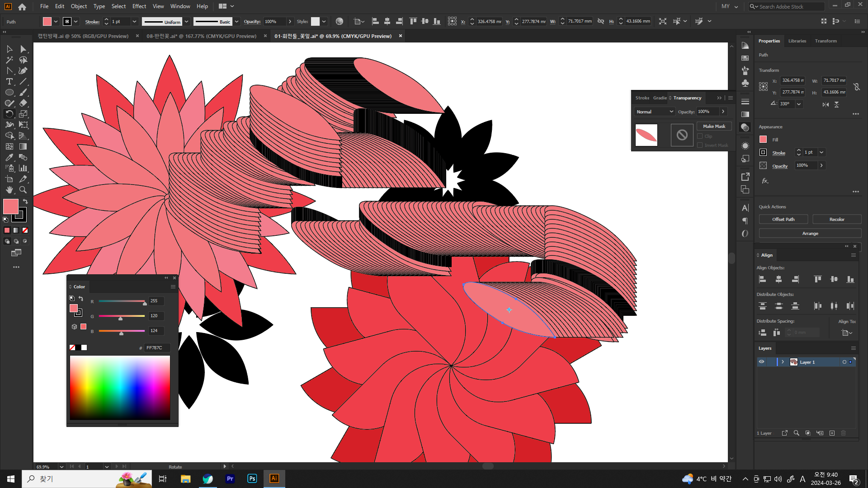Click the Offset Path button
The height and width of the screenshot is (488, 868).
point(783,220)
